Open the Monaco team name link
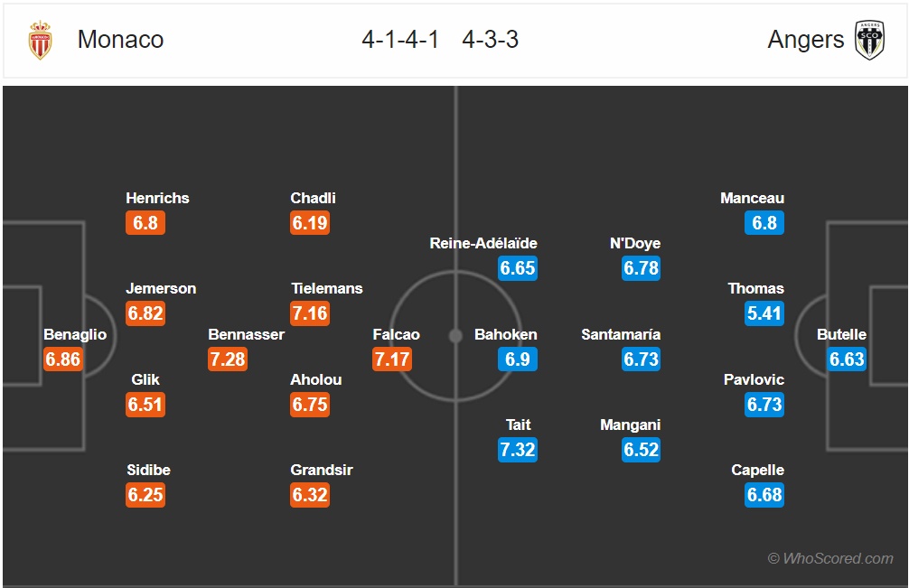The image size is (909, 588). (120, 40)
